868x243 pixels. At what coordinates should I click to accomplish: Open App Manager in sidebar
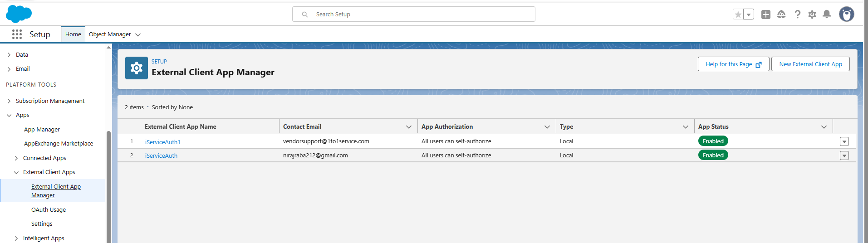(x=42, y=129)
